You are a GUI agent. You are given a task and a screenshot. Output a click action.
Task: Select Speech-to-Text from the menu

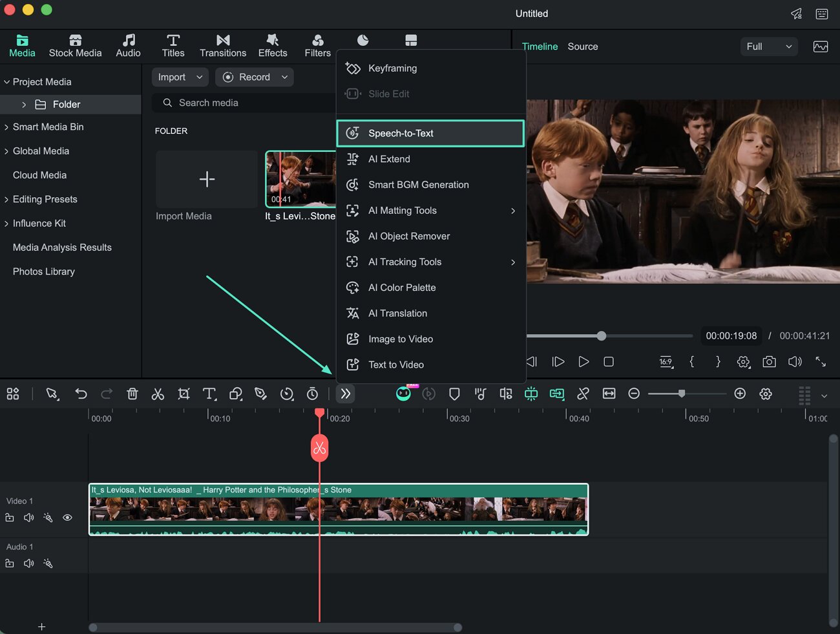(430, 133)
